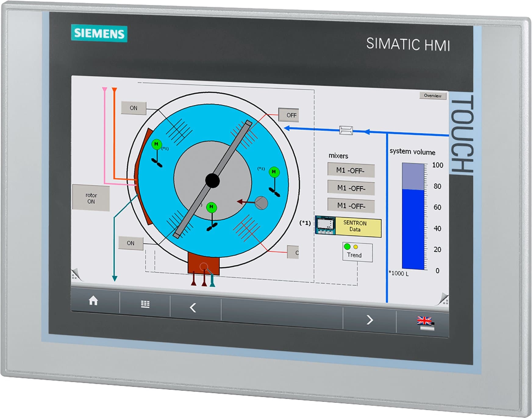Click the light purple top part of volume bar
532x418 pixels.
click(x=413, y=176)
